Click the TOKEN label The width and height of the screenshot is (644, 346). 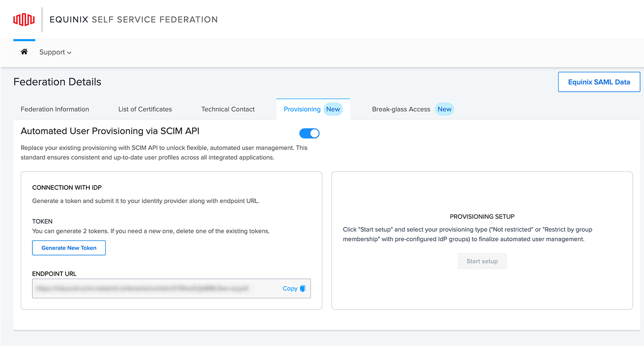(42, 221)
